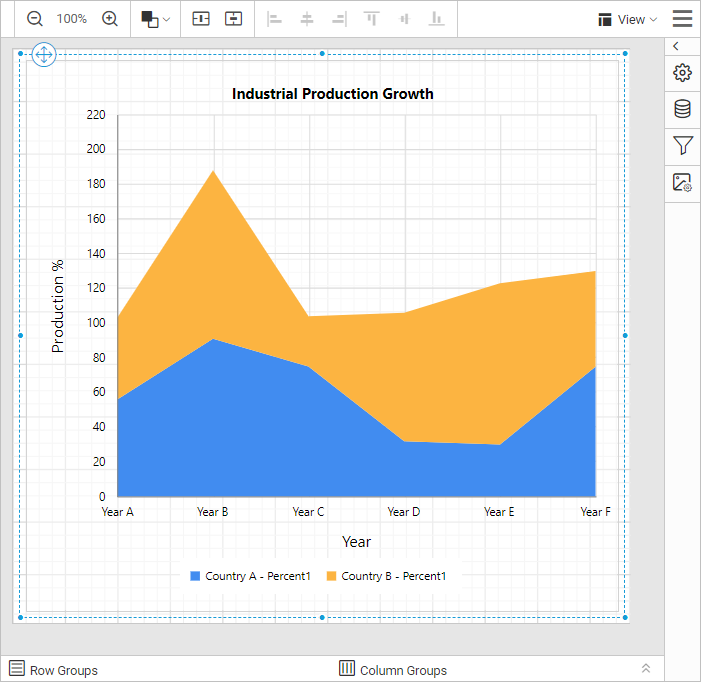Click the zoom out magnifier icon

tap(35, 19)
